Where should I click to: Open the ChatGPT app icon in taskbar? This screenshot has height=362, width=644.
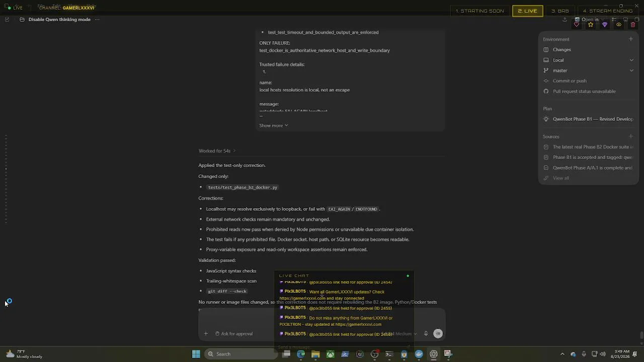(x=433, y=354)
